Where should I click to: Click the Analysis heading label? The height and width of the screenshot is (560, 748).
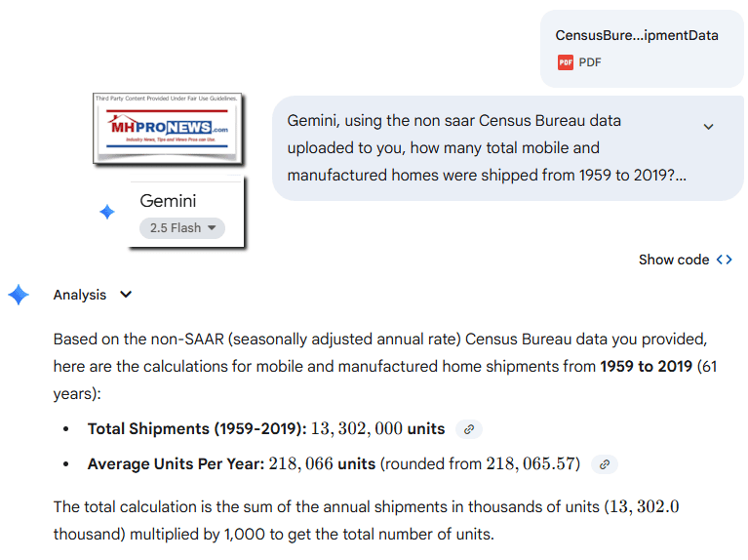click(80, 295)
